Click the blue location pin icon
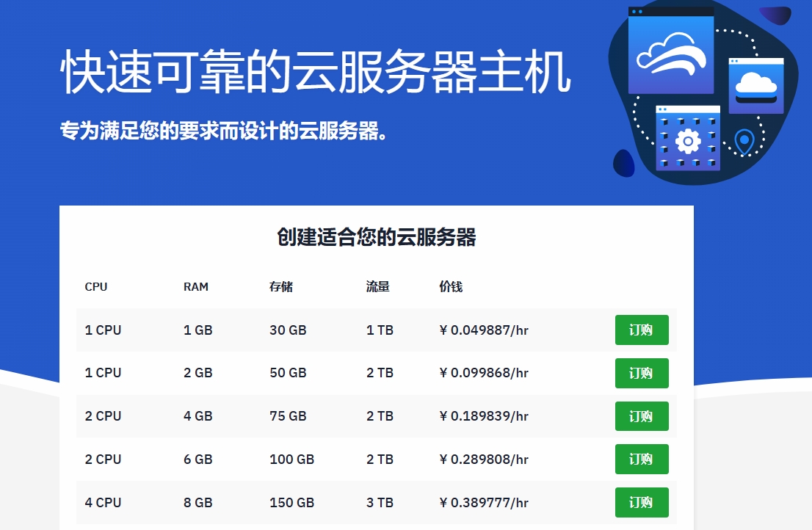This screenshot has height=530, width=812. tap(744, 141)
